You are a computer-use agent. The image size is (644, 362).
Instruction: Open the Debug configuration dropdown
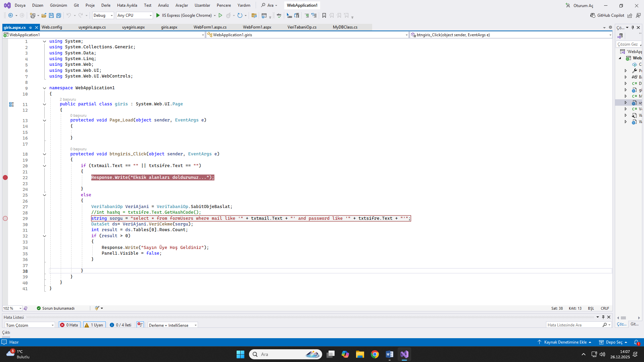(103, 15)
